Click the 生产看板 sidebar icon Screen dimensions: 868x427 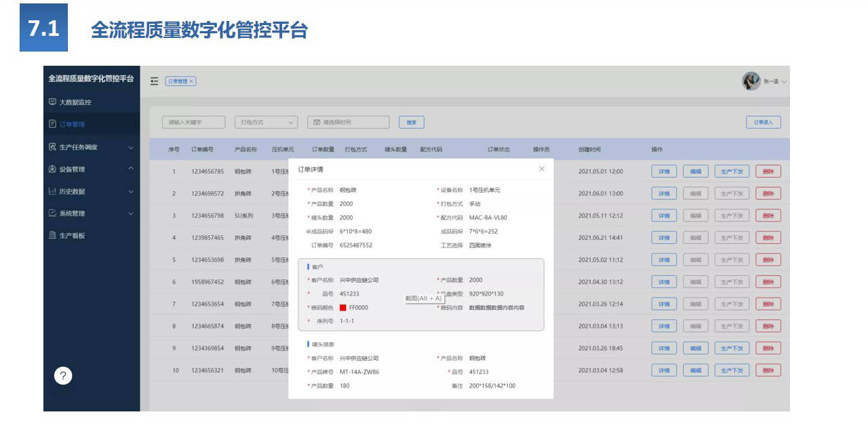coord(52,235)
